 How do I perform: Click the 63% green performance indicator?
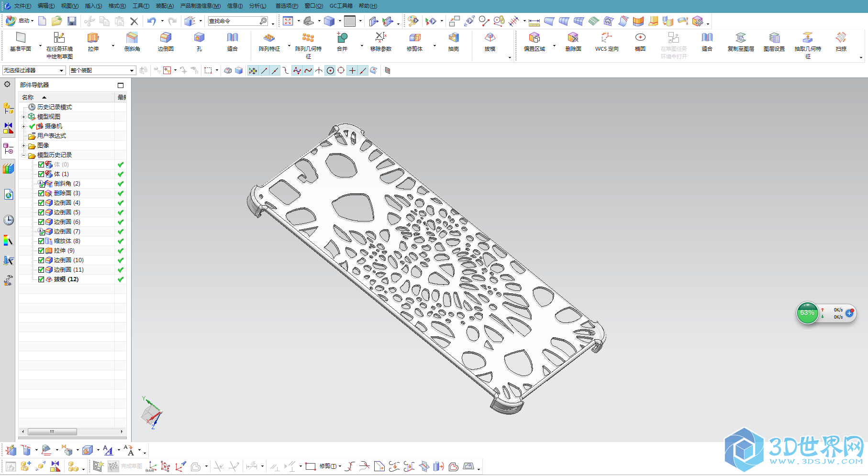(x=807, y=313)
